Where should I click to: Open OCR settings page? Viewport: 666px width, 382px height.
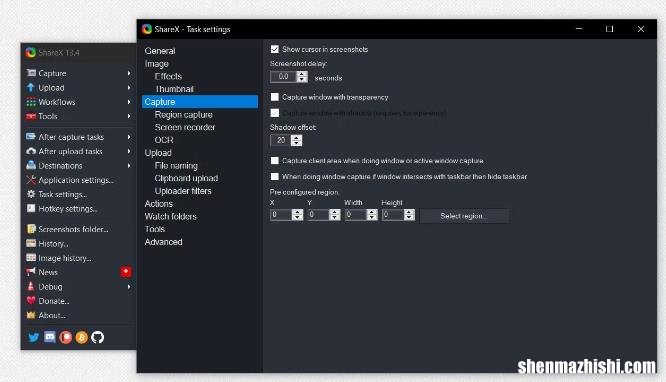(164, 140)
